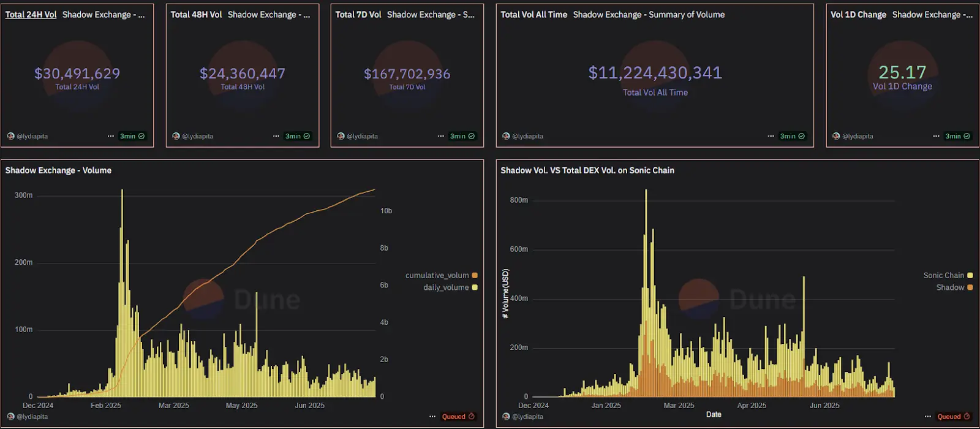Click the avatar icon on Total Vol All Time card
The height and width of the screenshot is (429, 980).
[x=506, y=136]
